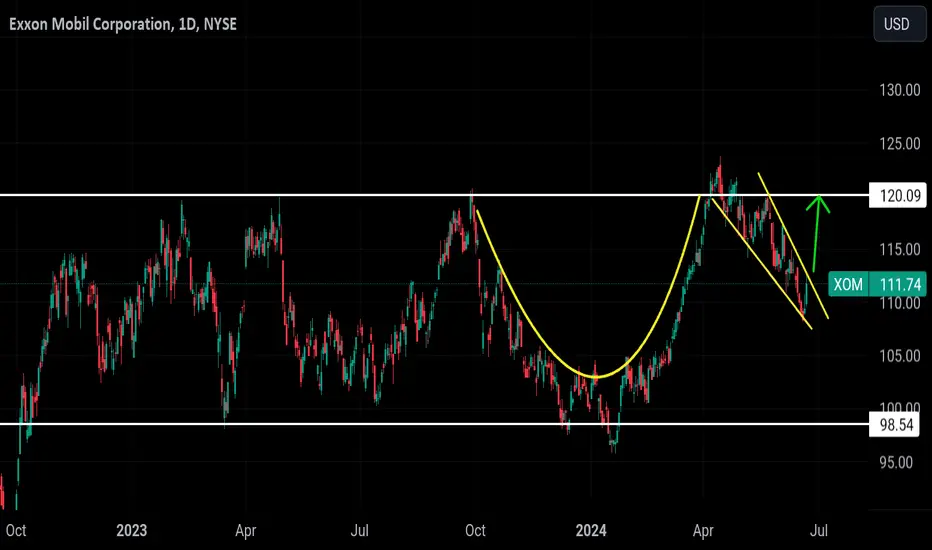The image size is (932, 550).
Task: Click the 95.00 price axis label
Action: click(x=896, y=462)
